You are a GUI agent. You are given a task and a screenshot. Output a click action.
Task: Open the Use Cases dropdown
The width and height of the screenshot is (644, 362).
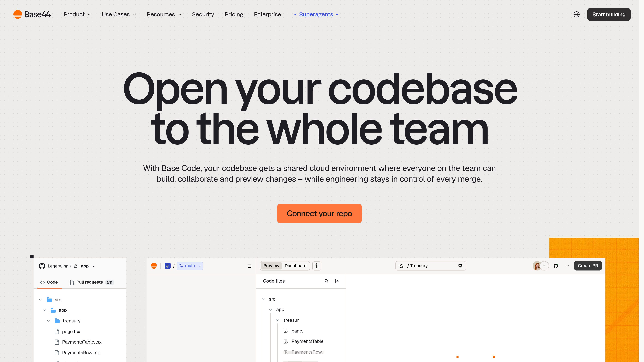(119, 14)
